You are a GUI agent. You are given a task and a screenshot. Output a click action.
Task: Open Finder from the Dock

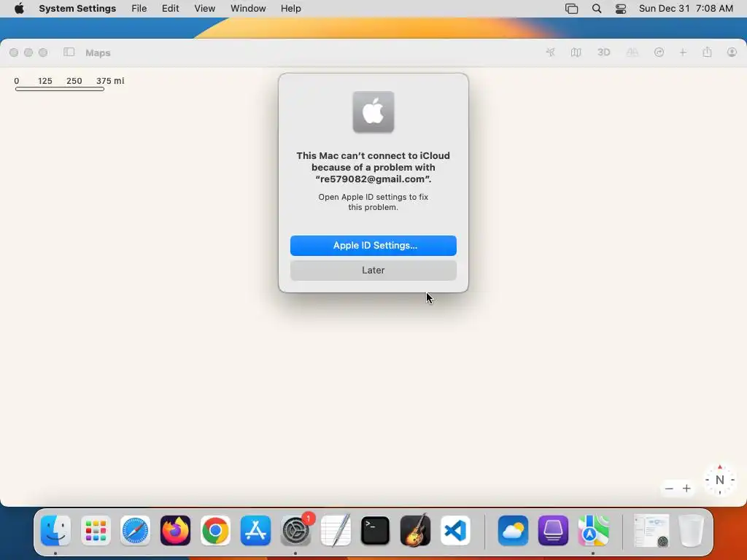click(x=55, y=531)
